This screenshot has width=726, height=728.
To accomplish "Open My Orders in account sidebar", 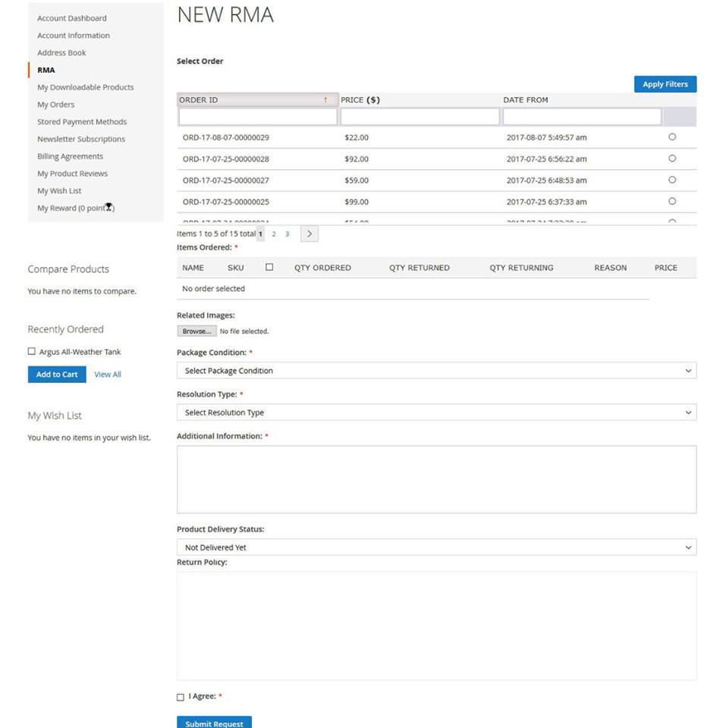I will 56,105.
